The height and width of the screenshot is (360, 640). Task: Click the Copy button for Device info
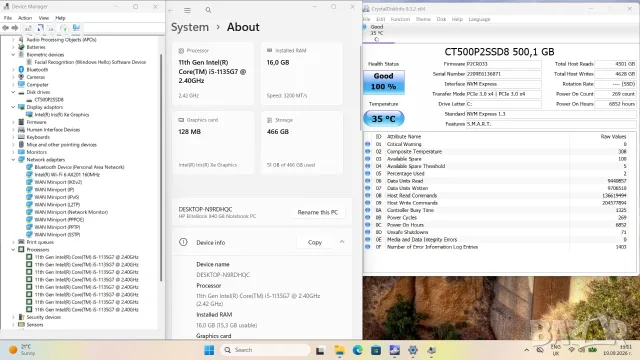click(315, 242)
